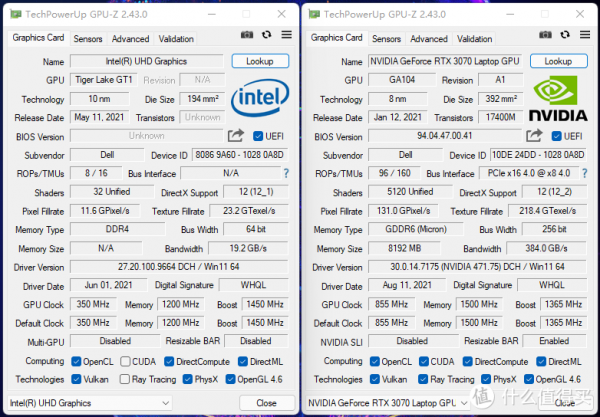Click Shaders 5120 Unified value

pyautogui.click(x=410, y=192)
